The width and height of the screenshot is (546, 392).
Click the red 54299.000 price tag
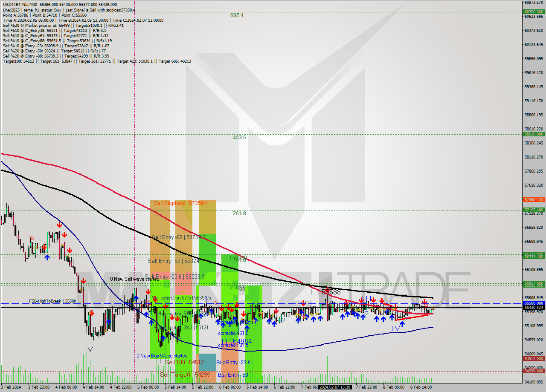coord(534,371)
